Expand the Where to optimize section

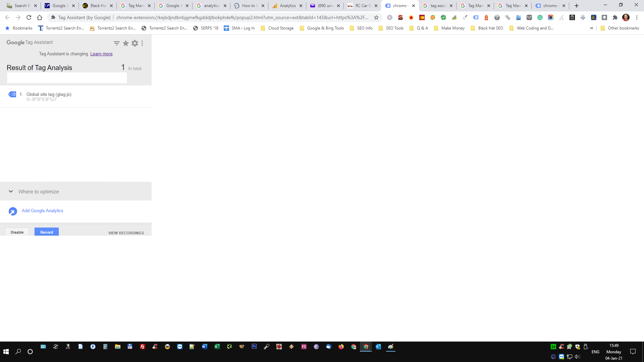pyautogui.click(x=11, y=191)
